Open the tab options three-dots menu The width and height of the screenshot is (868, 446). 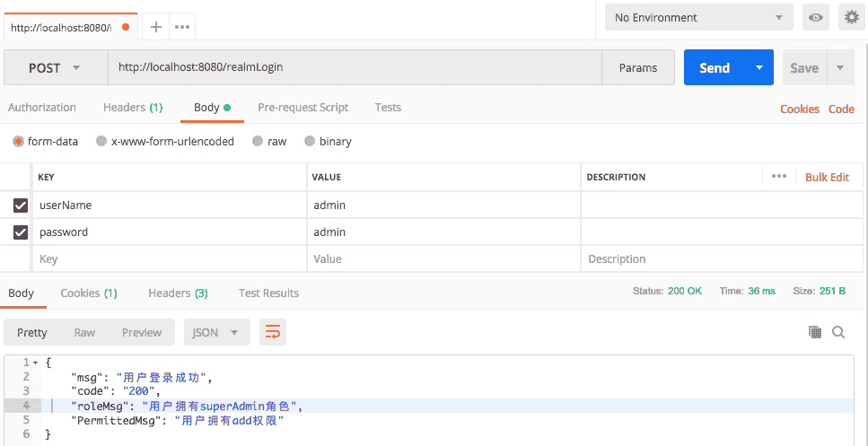click(182, 27)
